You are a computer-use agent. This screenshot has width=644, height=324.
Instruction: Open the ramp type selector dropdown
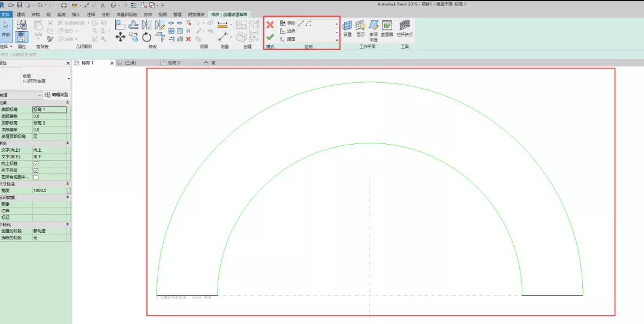coord(68,79)
